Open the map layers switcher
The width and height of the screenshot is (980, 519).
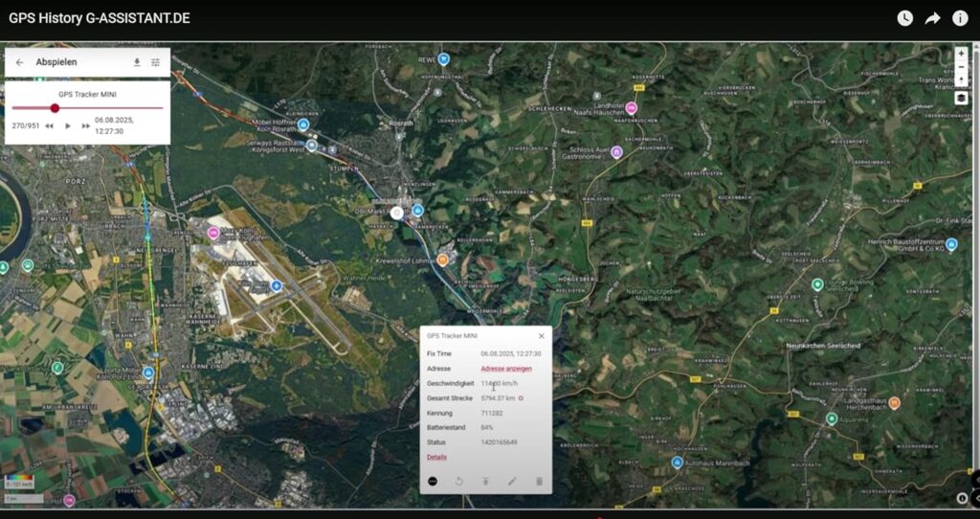click(961, 98)
